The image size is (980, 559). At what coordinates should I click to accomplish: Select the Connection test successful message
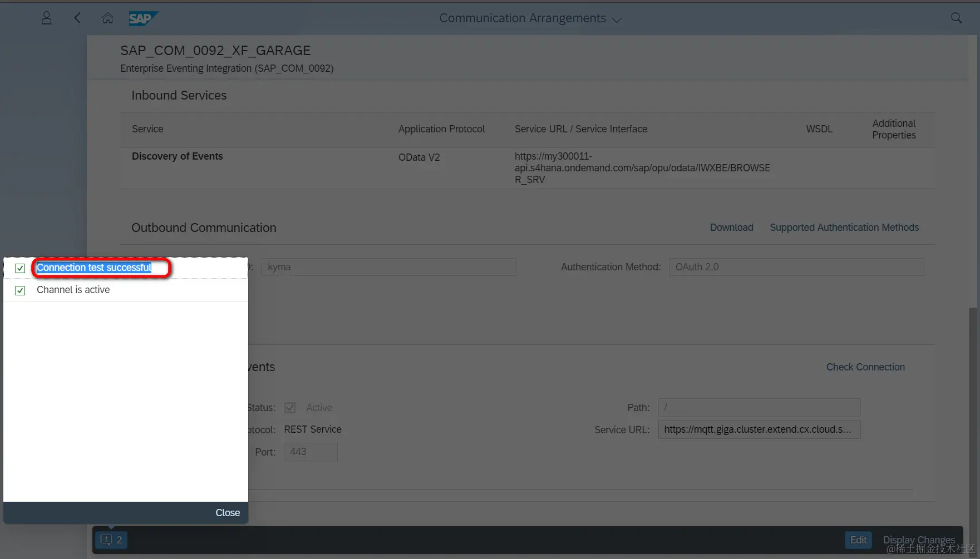(x=126, y=268)
